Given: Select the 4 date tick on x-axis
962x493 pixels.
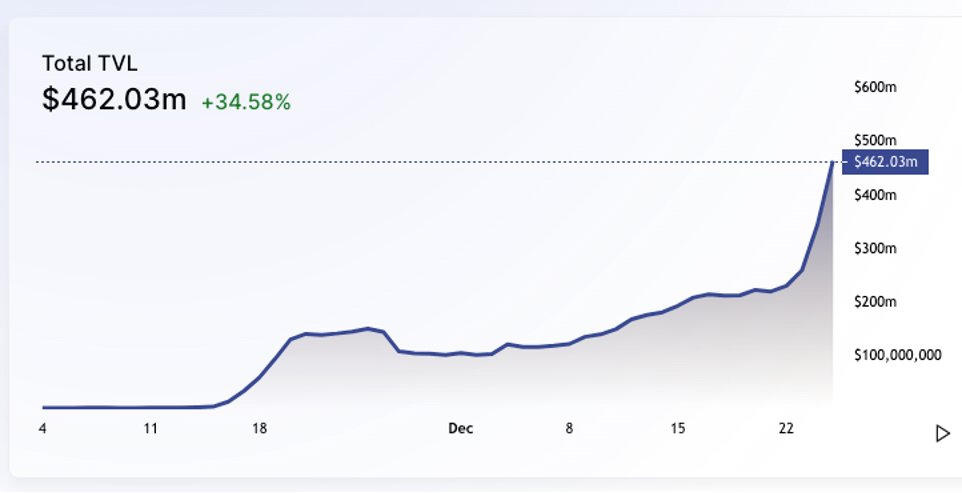Looking at the screenshot, I should 42,428.
